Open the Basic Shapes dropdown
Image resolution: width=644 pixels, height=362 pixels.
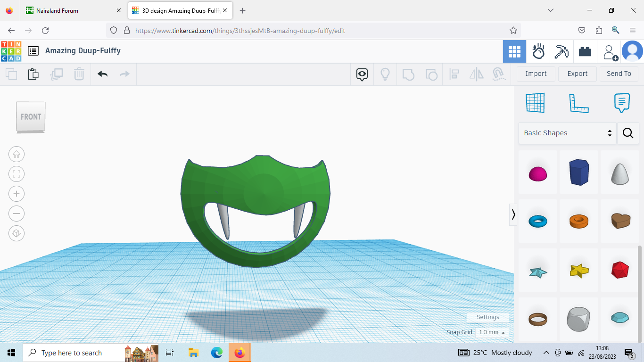point(567,133)
